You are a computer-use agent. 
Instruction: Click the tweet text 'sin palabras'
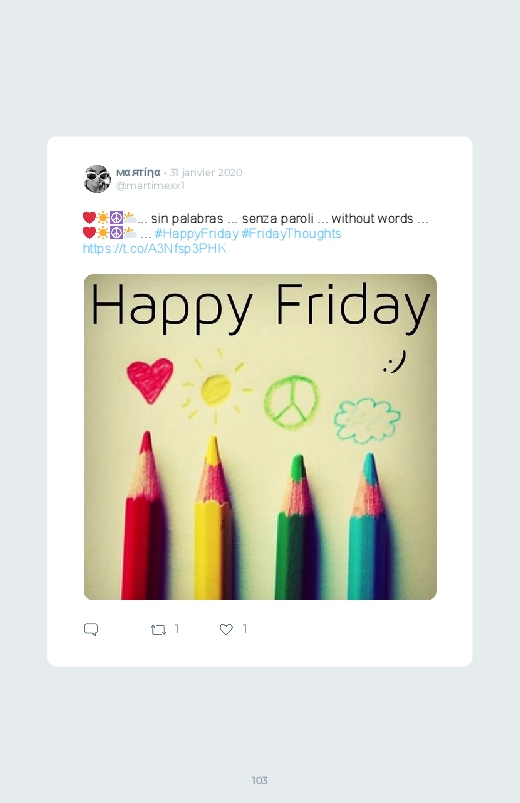pos(187,219)
